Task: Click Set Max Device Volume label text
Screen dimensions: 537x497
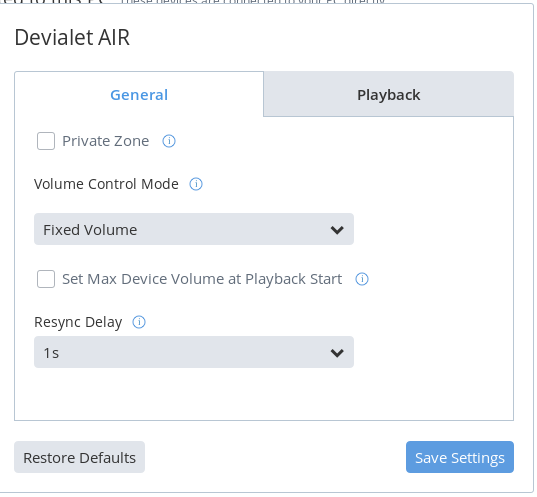Action: tap(202, 279)
